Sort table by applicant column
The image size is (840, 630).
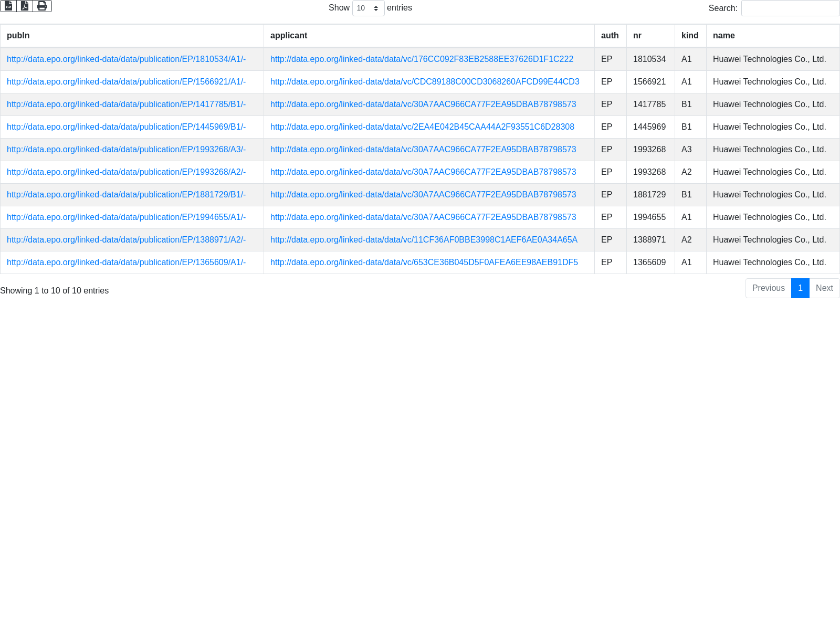pyautogui.click(x=289, y=36)
